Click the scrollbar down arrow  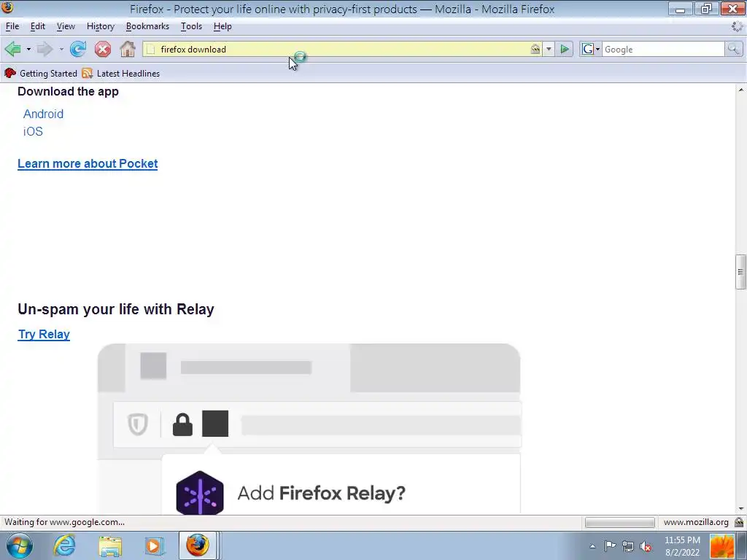point(740,509)
